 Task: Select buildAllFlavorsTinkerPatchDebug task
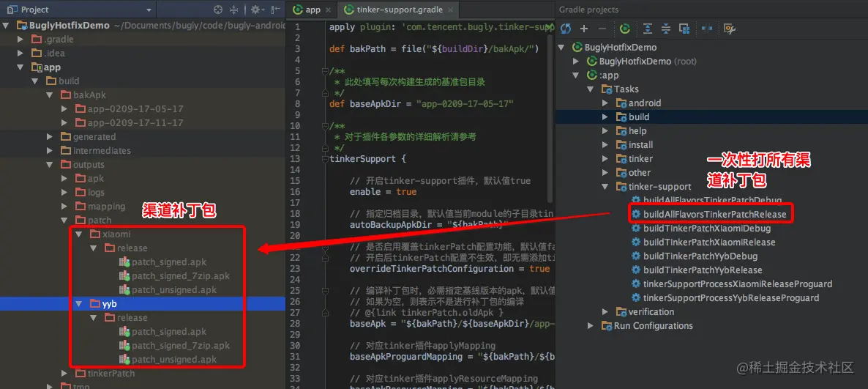(x=712, y=200)
